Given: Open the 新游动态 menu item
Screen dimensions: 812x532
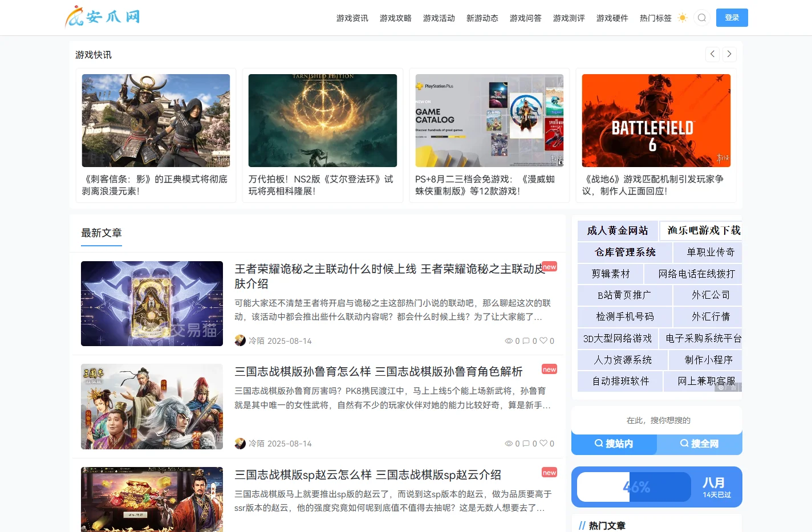Looking at the screenshot, I should tap(482, 18).
